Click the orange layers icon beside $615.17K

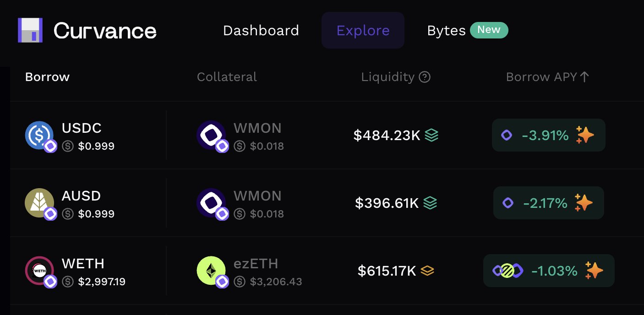427,271
